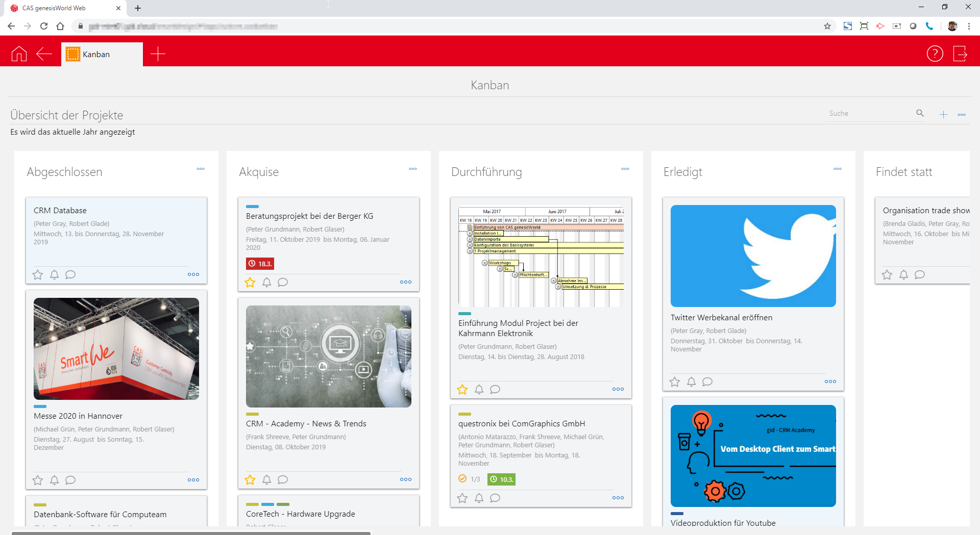Open comments on Messe 2020 card

coord(70,480)
